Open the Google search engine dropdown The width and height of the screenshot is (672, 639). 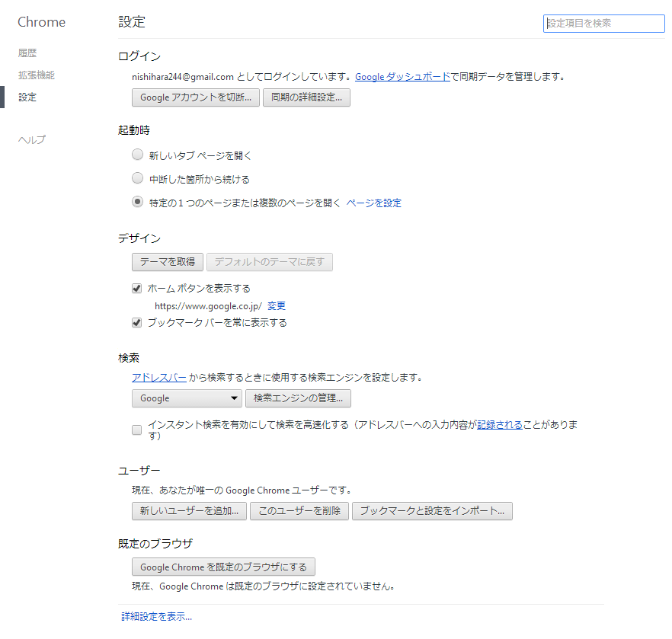point(187,398)
